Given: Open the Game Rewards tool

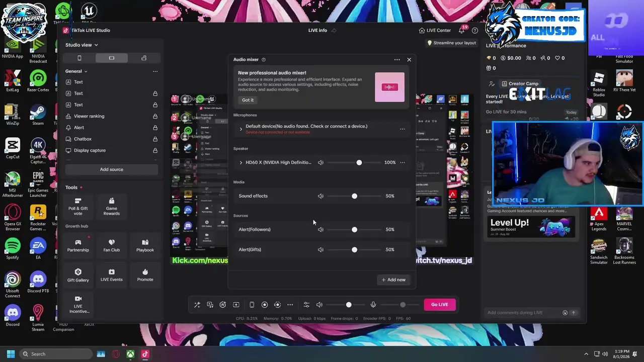Looking at the screenshot, I should click(112, 206).
